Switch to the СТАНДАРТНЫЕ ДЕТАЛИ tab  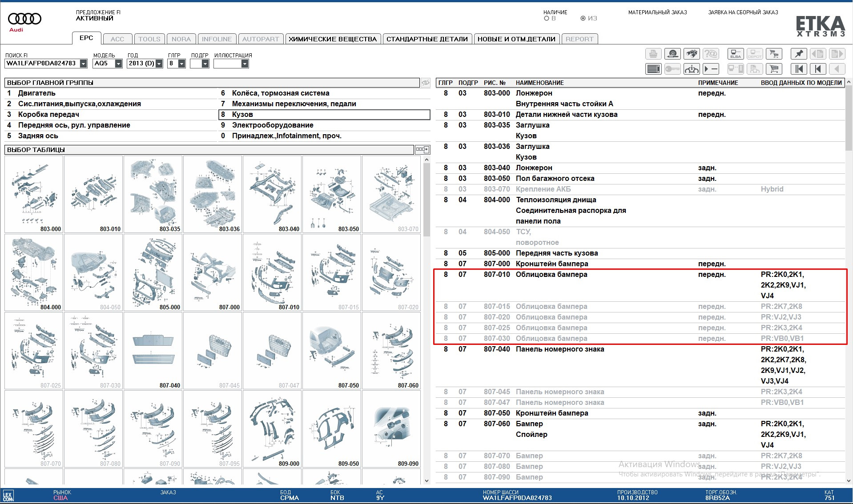coord(427,39)
